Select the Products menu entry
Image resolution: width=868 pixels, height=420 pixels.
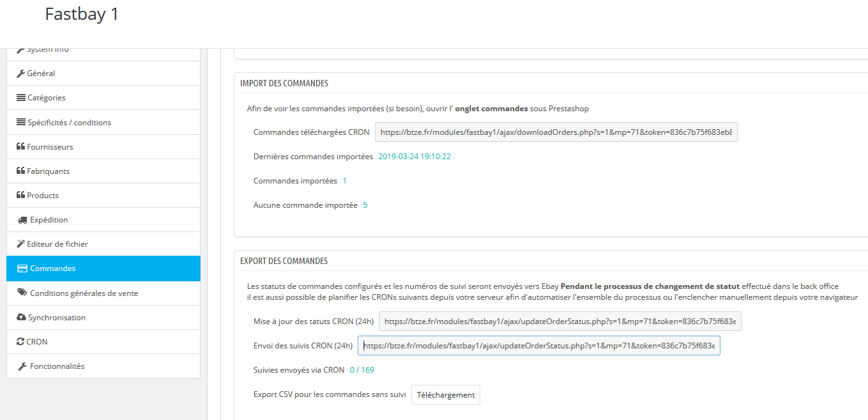pos(103,195)
